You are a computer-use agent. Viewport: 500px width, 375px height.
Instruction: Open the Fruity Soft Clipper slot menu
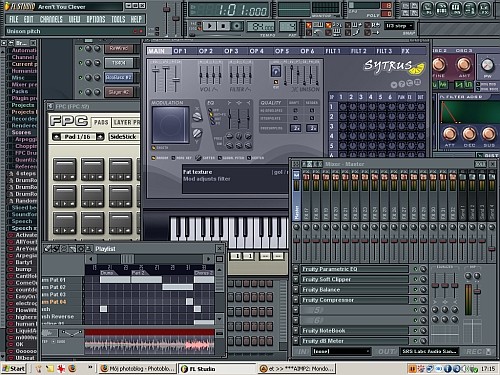[x=296, y=279]
